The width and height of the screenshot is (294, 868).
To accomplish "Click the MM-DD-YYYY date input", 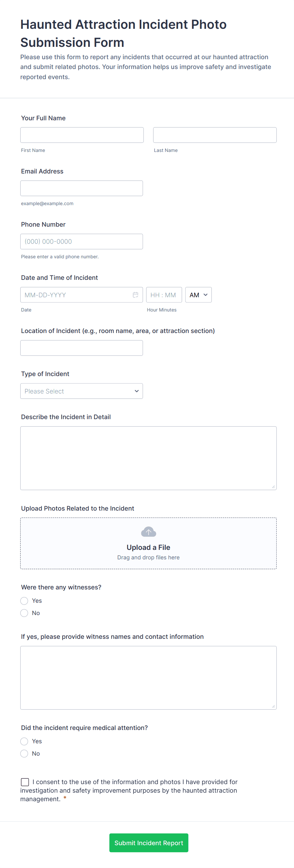I will pyautogui.click(x=76, y=295).
